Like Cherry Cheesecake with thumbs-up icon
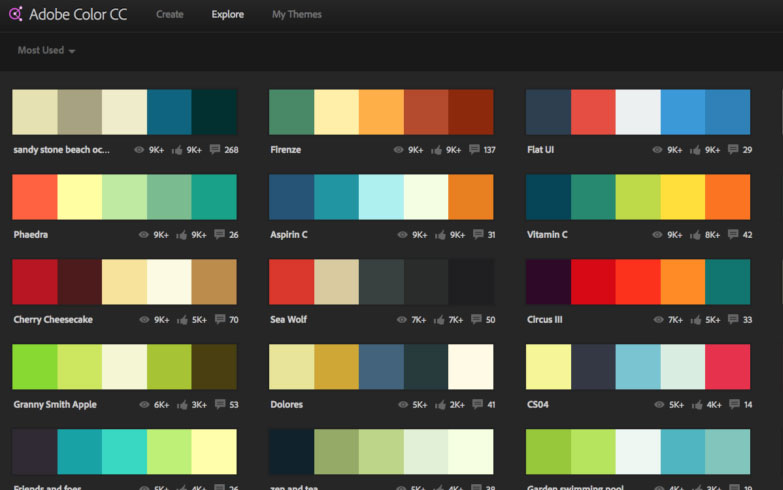 [x=182, y=319]
